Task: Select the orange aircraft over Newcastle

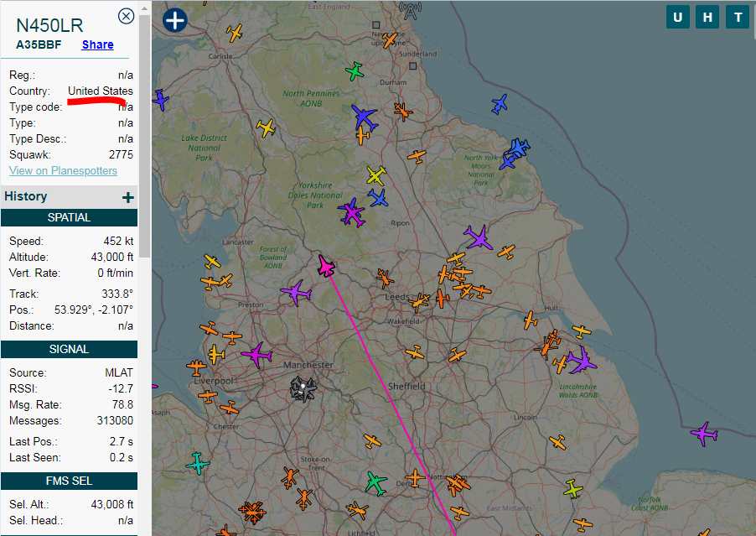Action: (390, 40)
